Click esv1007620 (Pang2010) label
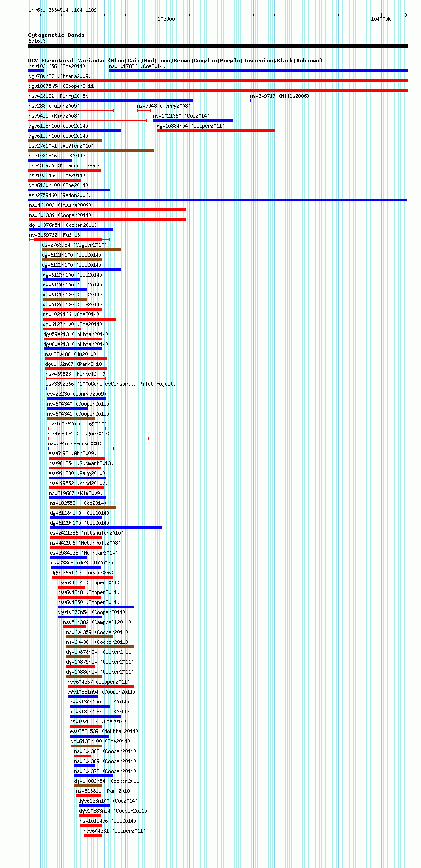Screen dimensions: 421x868 pyautogui.click(x=78, y=424)
